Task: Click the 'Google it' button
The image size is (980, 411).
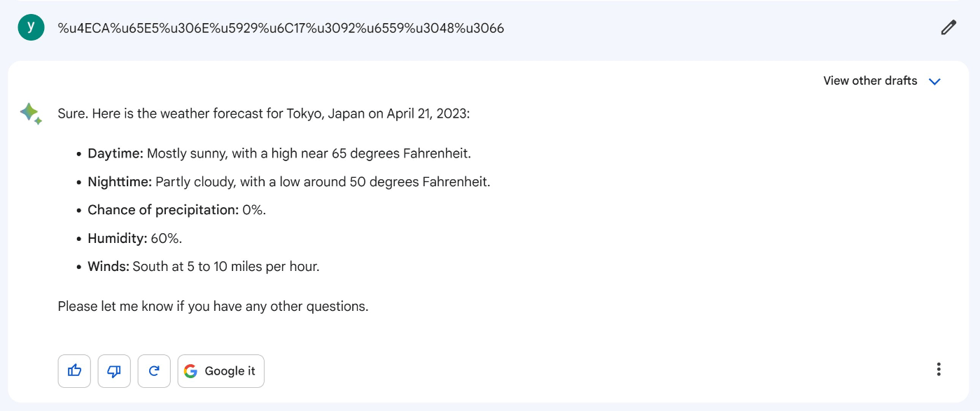Action: [220, 371]
